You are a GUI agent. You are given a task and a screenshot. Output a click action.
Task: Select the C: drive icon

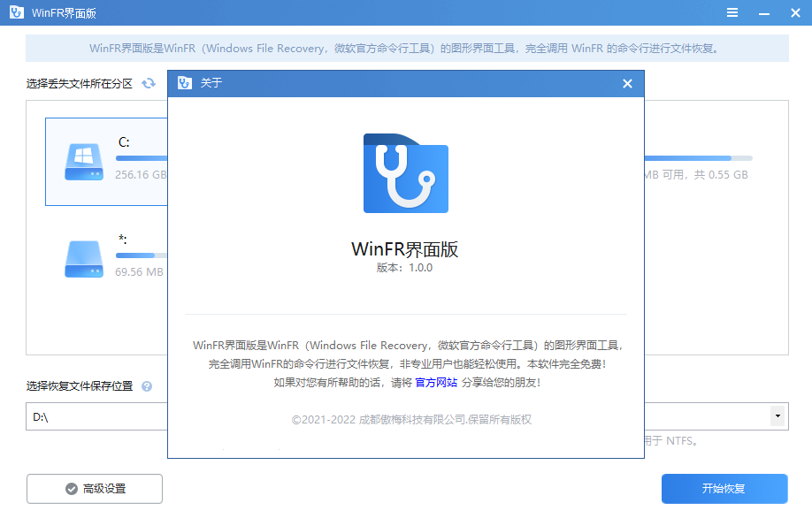[84, 162]
